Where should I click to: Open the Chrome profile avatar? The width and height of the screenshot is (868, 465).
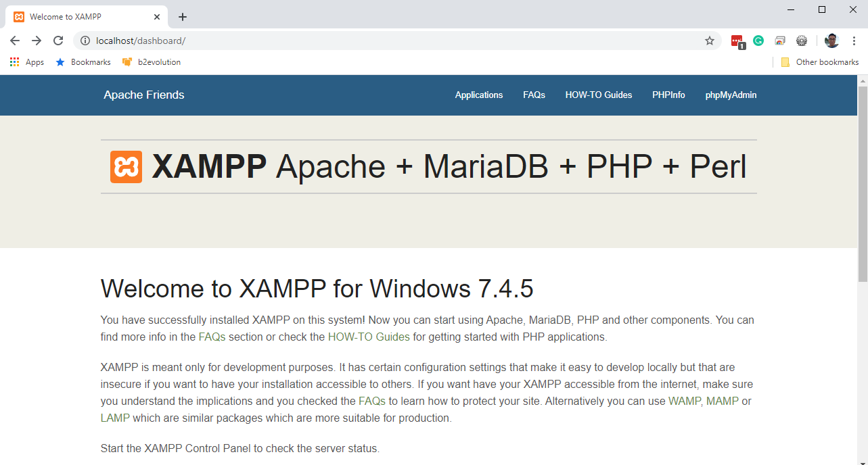click(x=832, y=41)
